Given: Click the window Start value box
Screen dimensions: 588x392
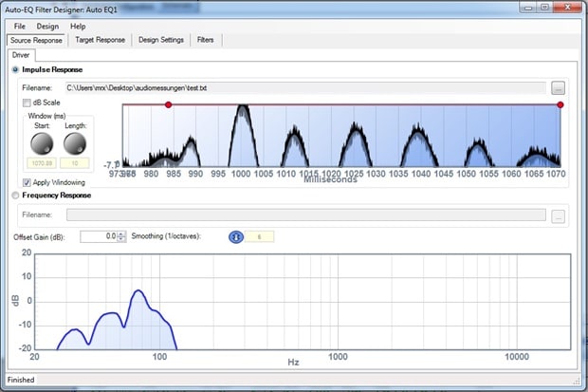Looking at the screenshot, I should [x=42, y=163].
